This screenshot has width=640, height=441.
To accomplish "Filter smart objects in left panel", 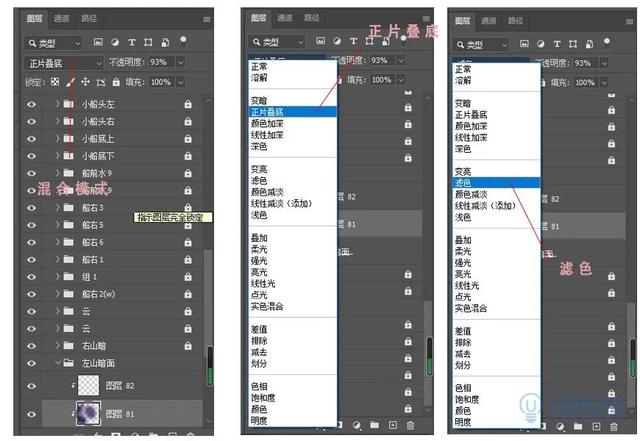I will [165, 42].
